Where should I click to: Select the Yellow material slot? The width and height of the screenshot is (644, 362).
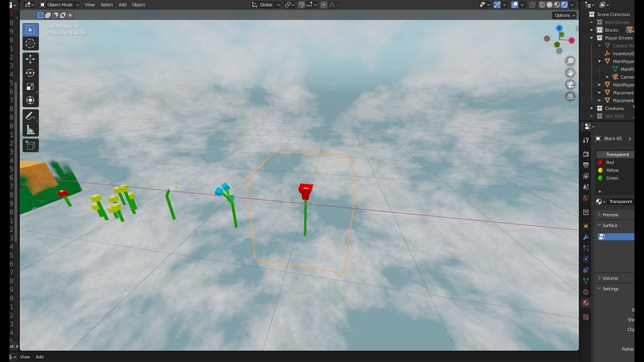(615, 170)
